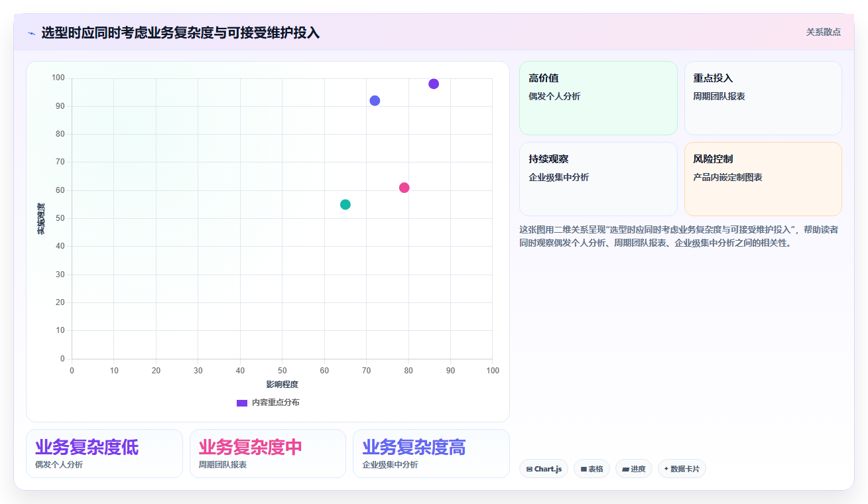Viewport: 868px width, 504px height.
Task: Open the 风险控制 quadrant card
Action: point(763,179)
